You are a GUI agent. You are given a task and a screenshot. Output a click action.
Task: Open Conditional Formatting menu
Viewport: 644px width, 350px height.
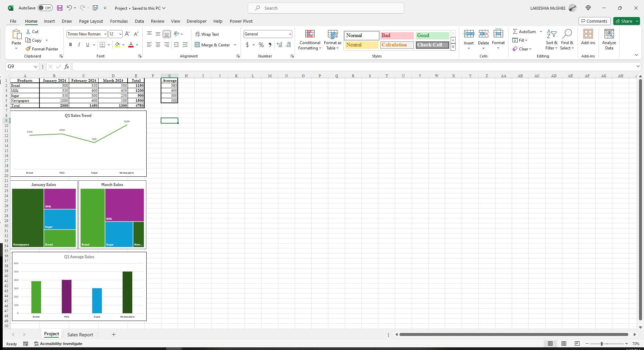click(310, 40)
